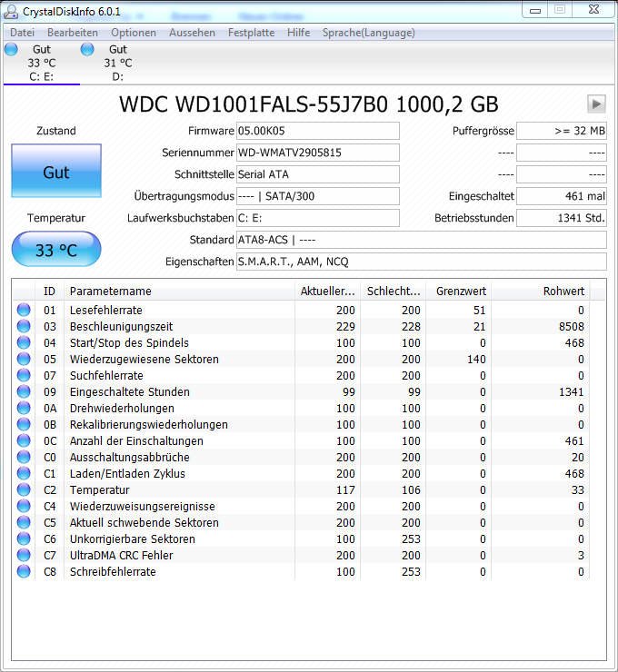This screenshot has height=672, width=618.
Task: Click status orb for Wiederzuweisungsereignisse row
Action: point(24,506)
